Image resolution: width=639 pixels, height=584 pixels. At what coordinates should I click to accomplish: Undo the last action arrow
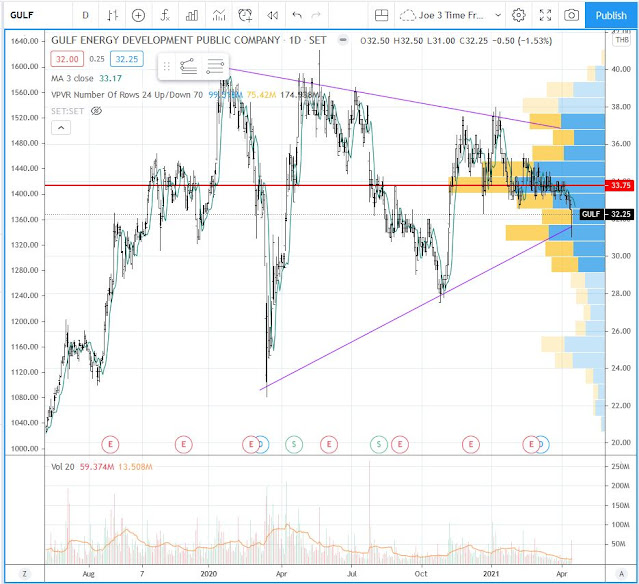coord(297,15)
